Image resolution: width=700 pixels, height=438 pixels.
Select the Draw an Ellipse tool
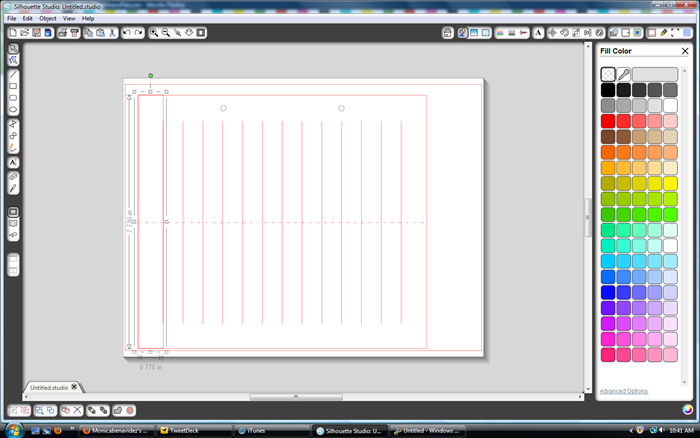point(13,109)
